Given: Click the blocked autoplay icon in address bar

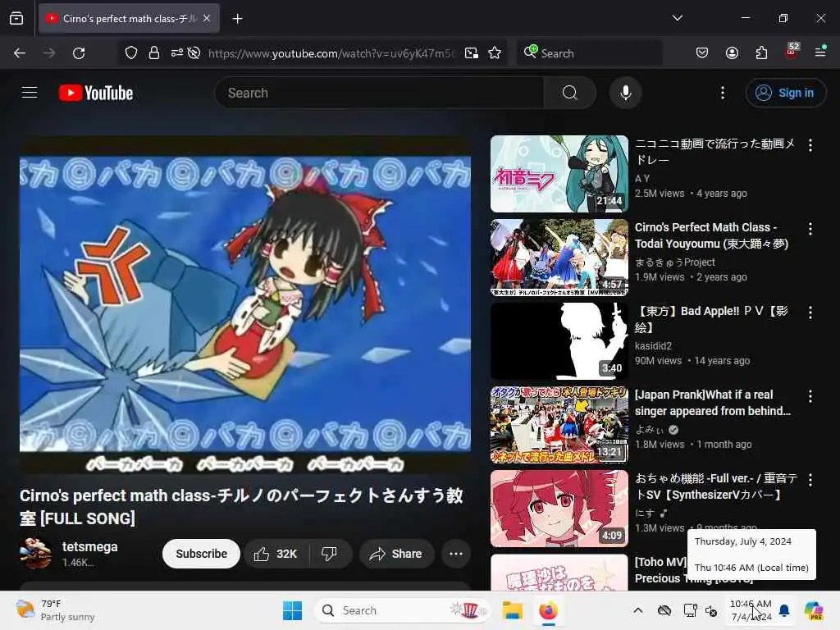Looking at the screenshot, I should point(194,53).
